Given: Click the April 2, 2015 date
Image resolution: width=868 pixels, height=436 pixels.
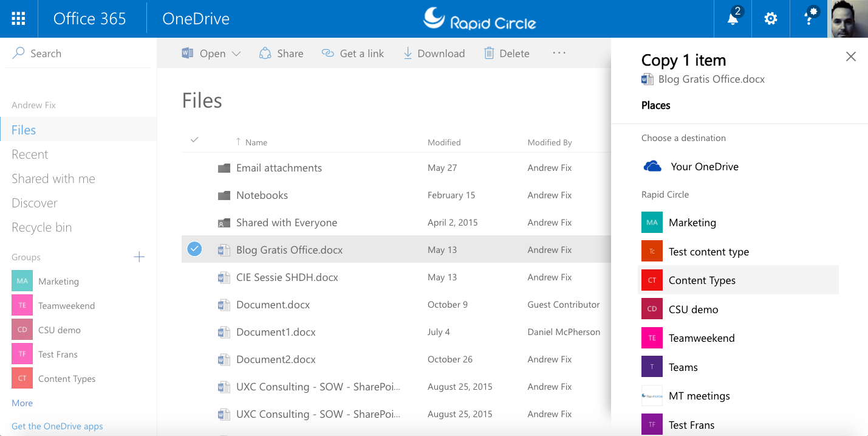Looking at the screenshot, I should coord(453,222).
